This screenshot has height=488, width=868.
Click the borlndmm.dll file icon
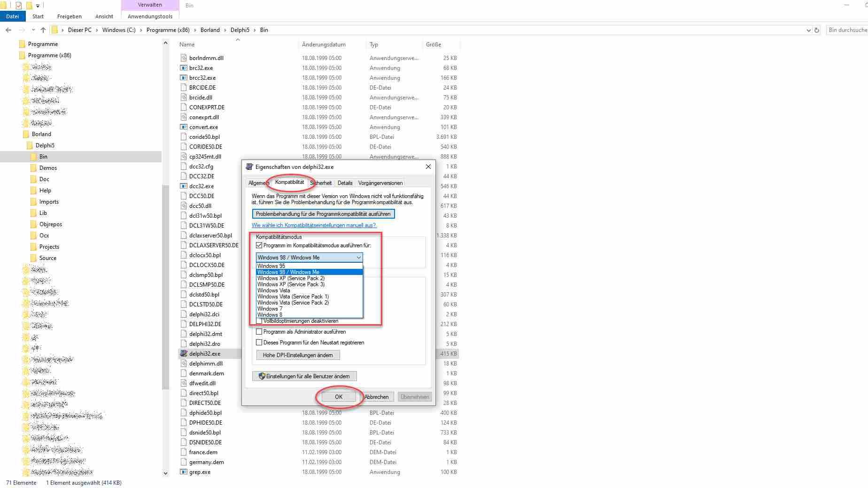click(x=184, y=58)
